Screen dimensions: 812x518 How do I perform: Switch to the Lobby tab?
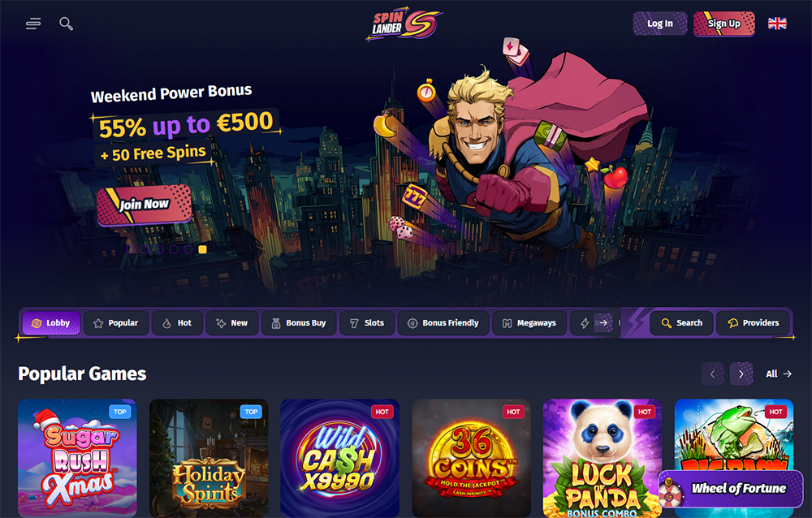pos(51,322)
